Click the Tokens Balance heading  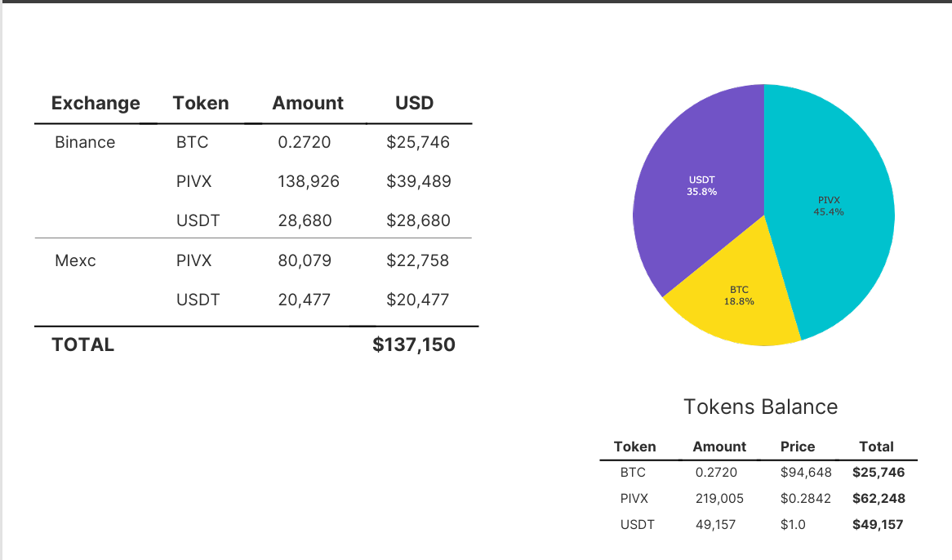coord(760,407)
